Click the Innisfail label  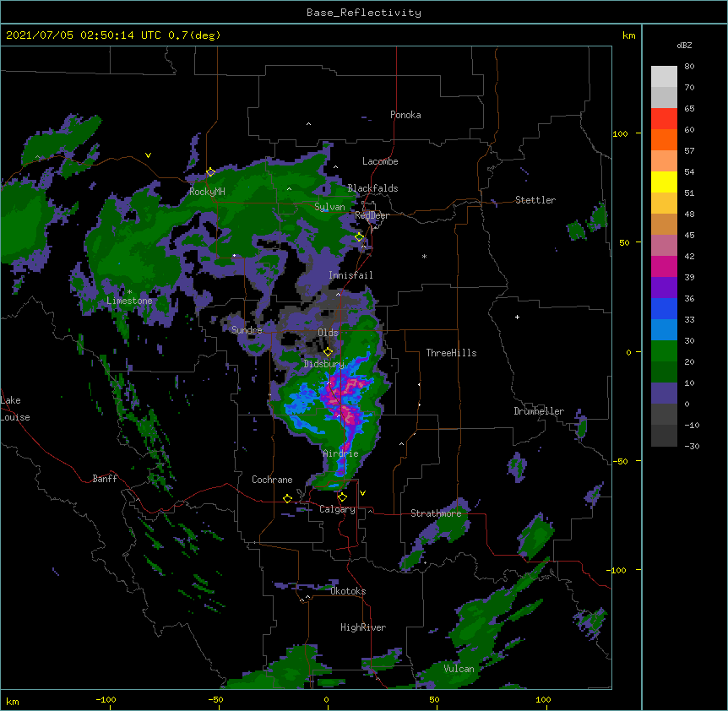click(350, 275)
